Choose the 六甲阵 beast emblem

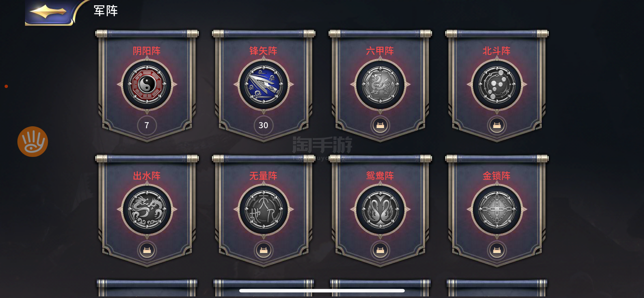pyautogui.click(x=380, y=84)
